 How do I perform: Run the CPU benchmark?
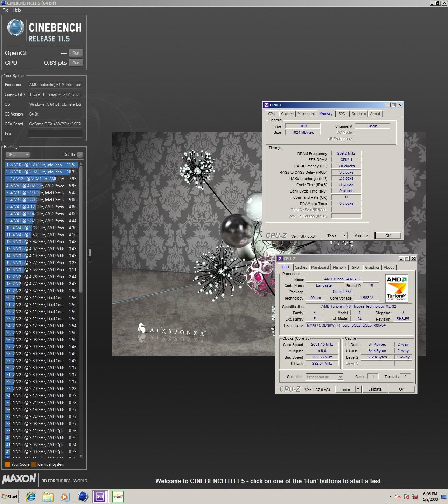[76, 63]
